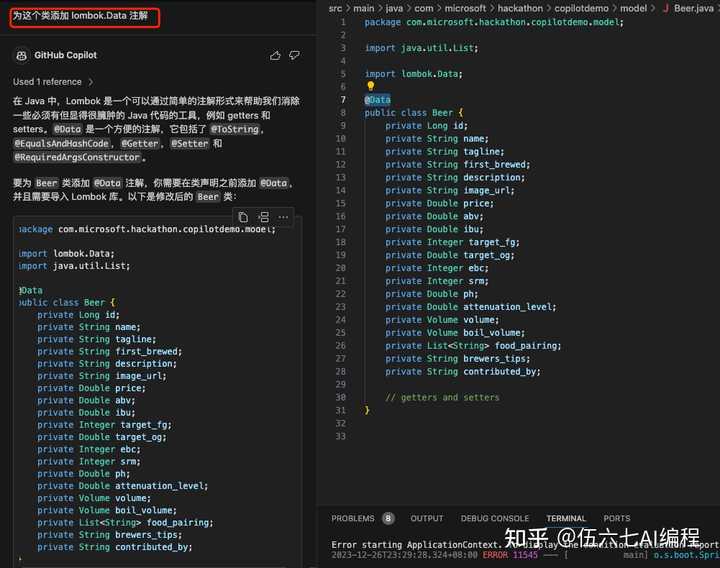Click '// getters and setters' comment
This screenshot has width=720, height=568.
tap(442, 397)
